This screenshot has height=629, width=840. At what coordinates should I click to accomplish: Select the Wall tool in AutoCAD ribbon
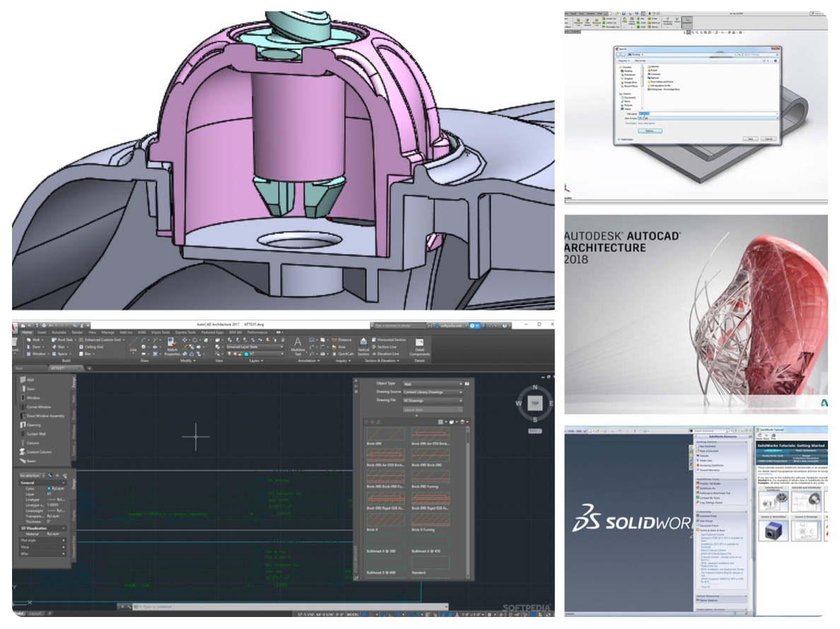(x=34, y=340)
